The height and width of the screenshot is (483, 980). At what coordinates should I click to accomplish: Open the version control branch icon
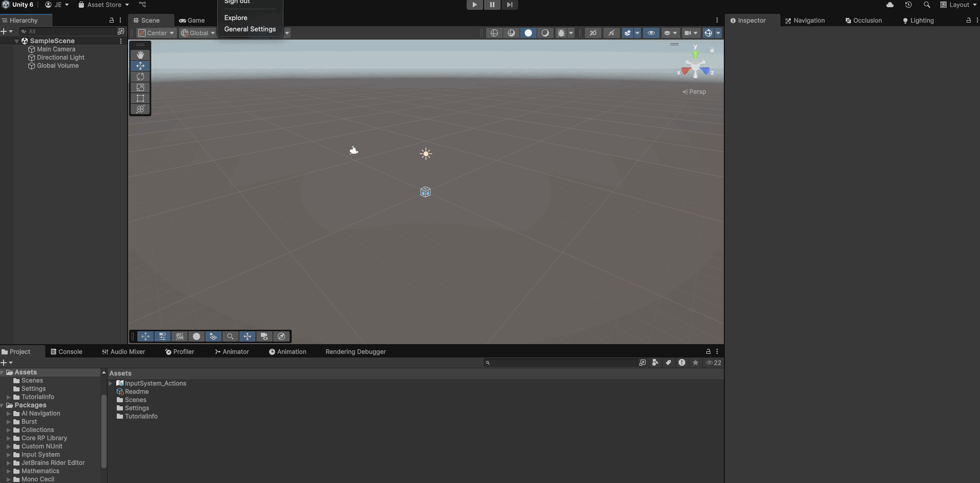142,5
